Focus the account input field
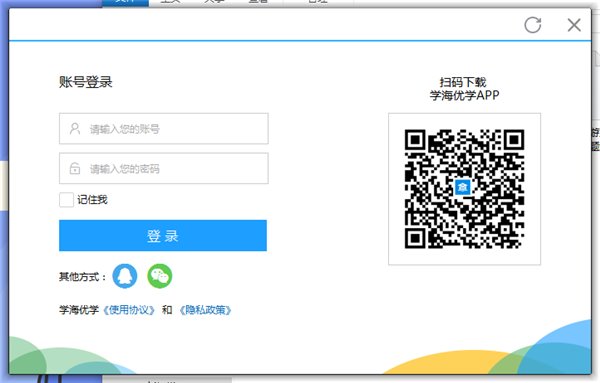 click(x=164, y=129)
